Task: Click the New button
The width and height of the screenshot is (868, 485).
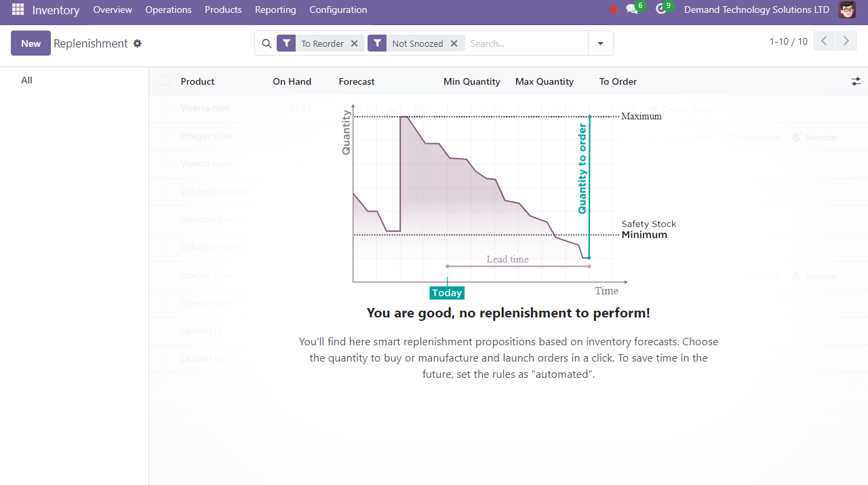Action: coord(31,43)
